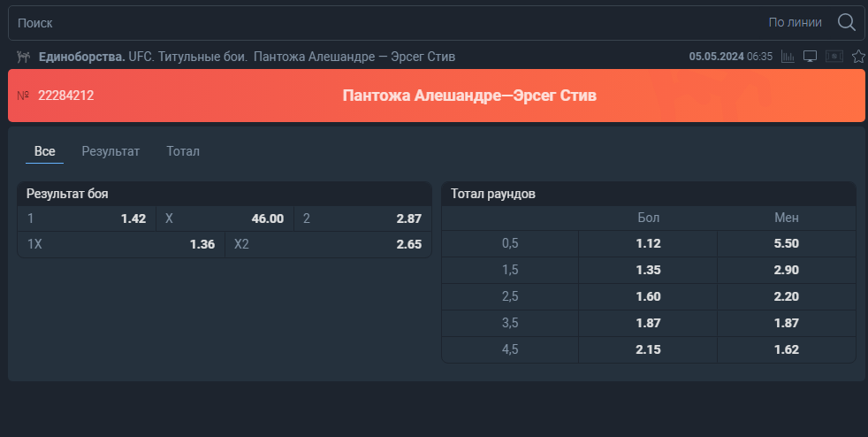Pick total under 2,5 at 2.20
The height and width of the screenshot is (437, 868).
click(x=786, y=297)
